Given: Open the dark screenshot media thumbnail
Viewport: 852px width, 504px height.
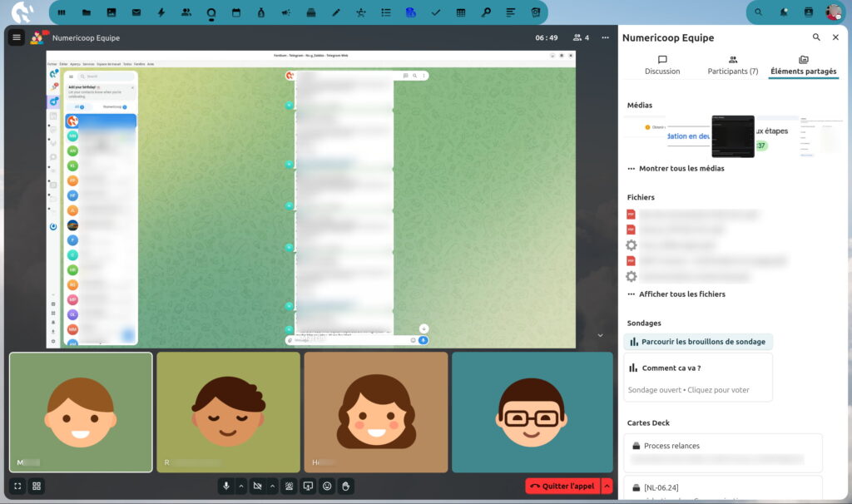Looking at the screenshot, I should (x=732, y=136).
